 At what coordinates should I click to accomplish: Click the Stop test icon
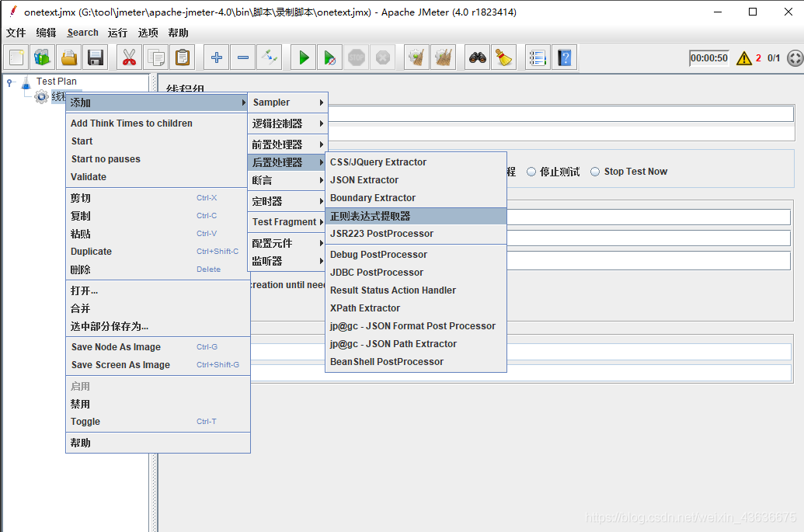[357, 57]
